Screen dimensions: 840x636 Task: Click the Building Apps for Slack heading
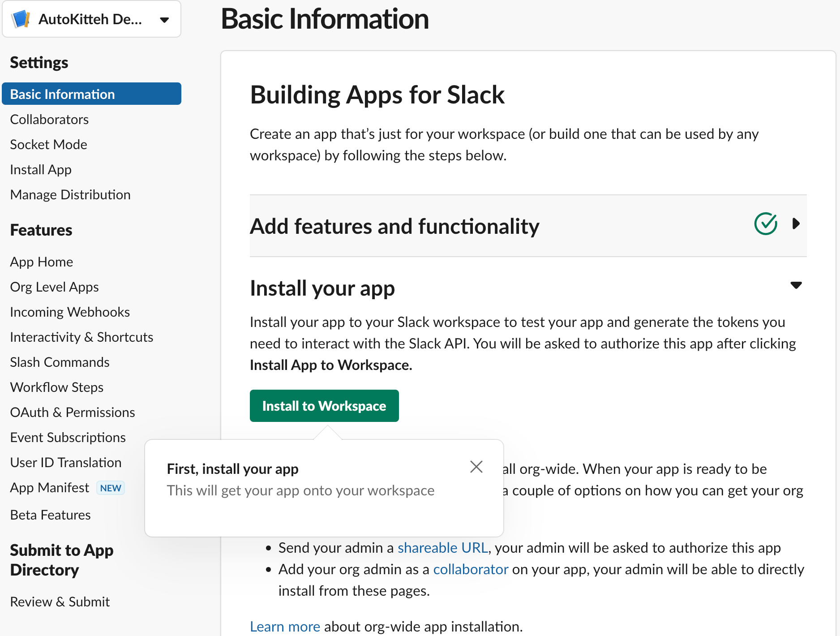point(377,95)
